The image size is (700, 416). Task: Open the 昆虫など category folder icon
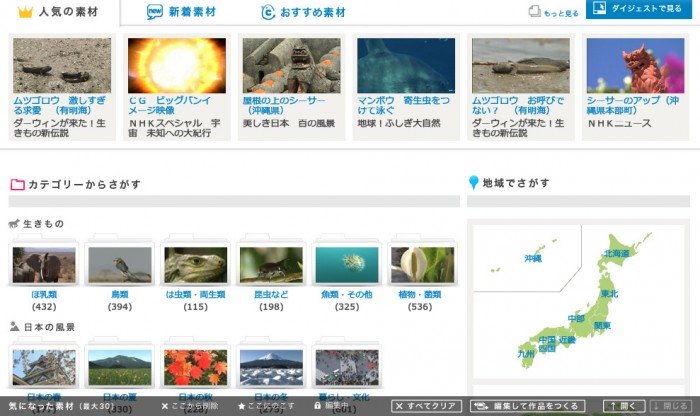[x=271, y=265]
